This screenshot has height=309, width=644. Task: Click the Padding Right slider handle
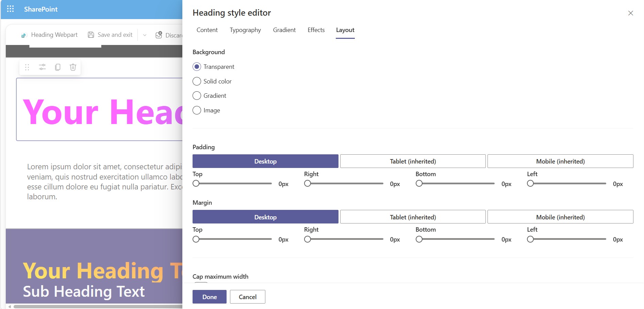click(308, 184)
